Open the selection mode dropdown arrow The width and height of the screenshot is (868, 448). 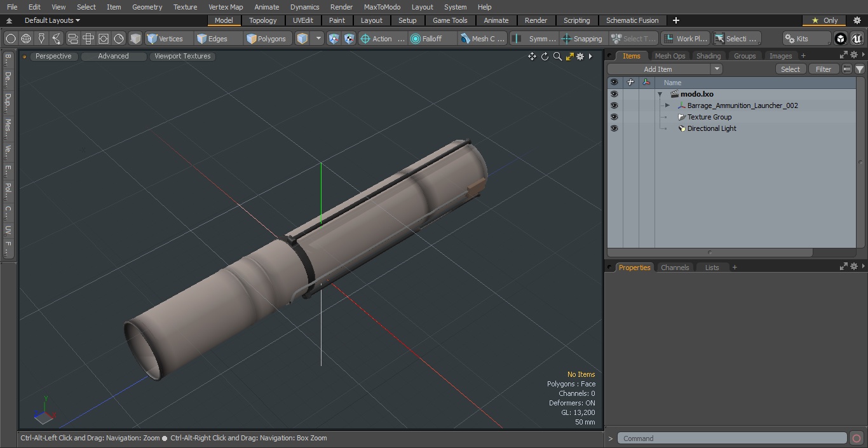click(x=318, y=39)
